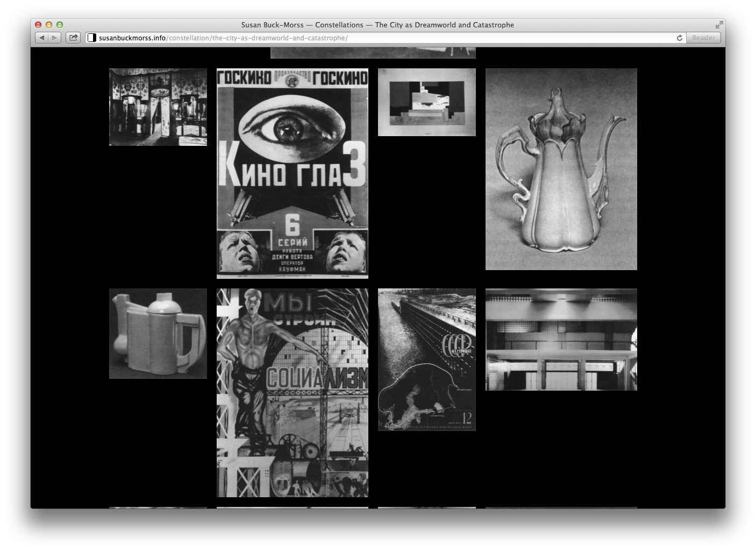Select the CCCP dam magazine cover image
Image resolution: width=756 pixels, height=551 pixels.
coord(426,359)
